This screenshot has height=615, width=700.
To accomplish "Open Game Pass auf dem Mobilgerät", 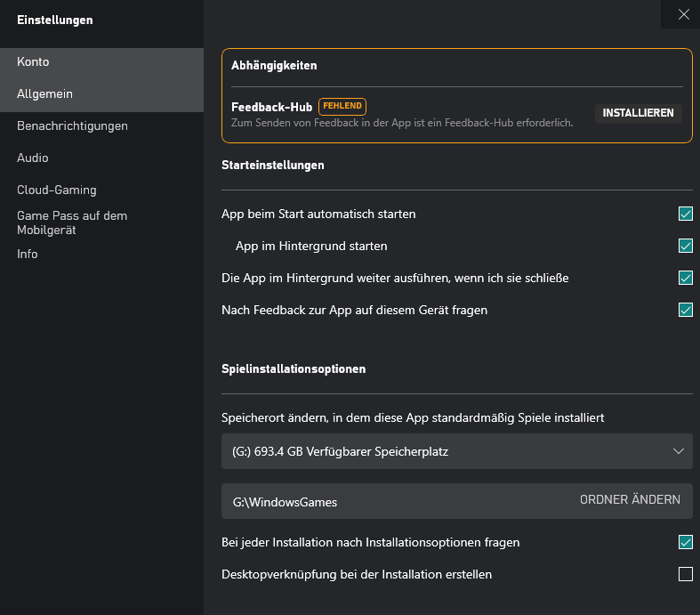I will tap(71, 223).
